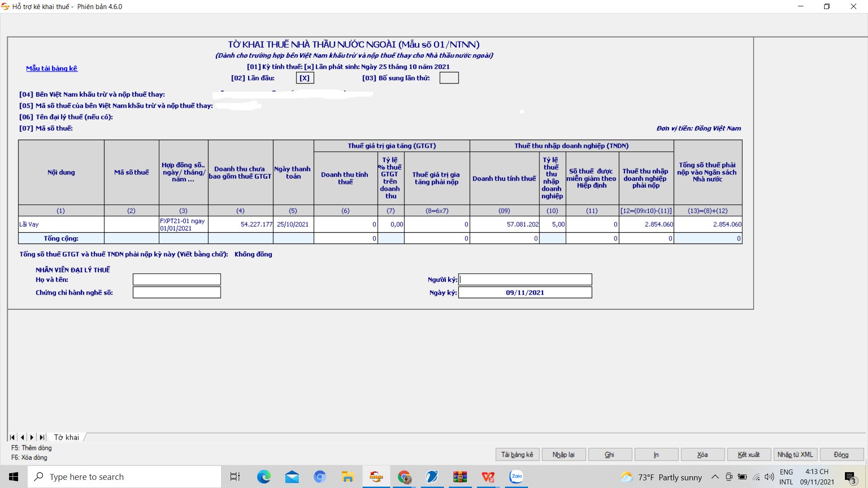
Task: Click the Nhập từ XML button
Action: click(x=795, y=455)
